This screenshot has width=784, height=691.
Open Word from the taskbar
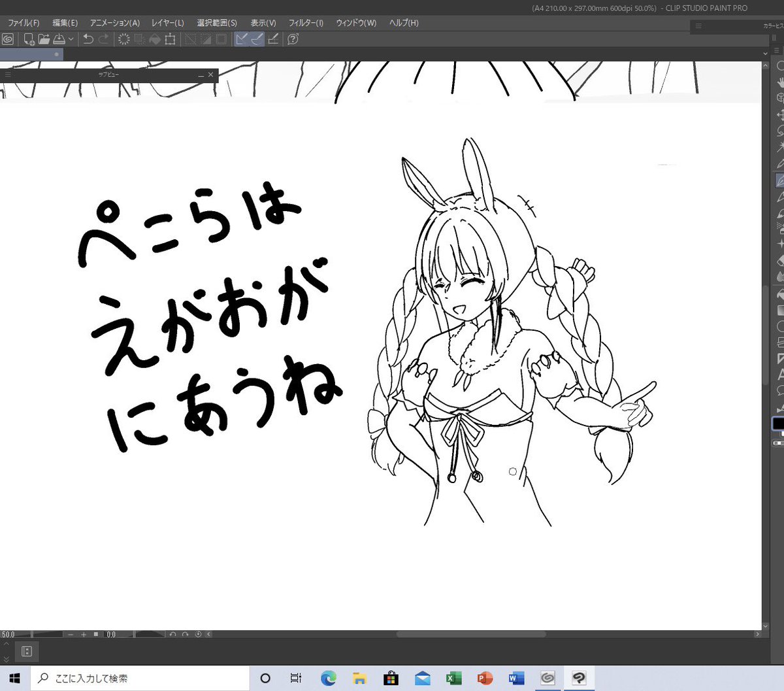pos(516,679)
